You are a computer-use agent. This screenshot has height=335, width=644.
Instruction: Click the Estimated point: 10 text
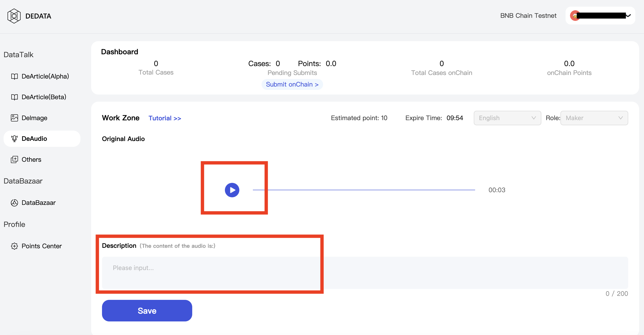(359, 118)
